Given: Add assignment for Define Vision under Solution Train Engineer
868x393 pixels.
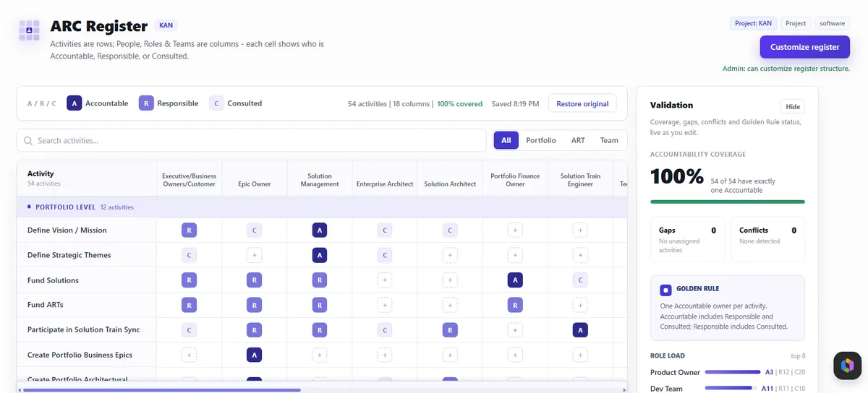Looking at the screenshot, I should pyautogui.click(x=580, y=230).
